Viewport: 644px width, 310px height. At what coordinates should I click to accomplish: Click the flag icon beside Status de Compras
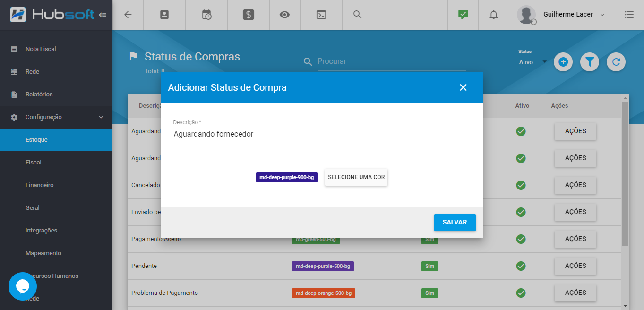click(134, 57)
